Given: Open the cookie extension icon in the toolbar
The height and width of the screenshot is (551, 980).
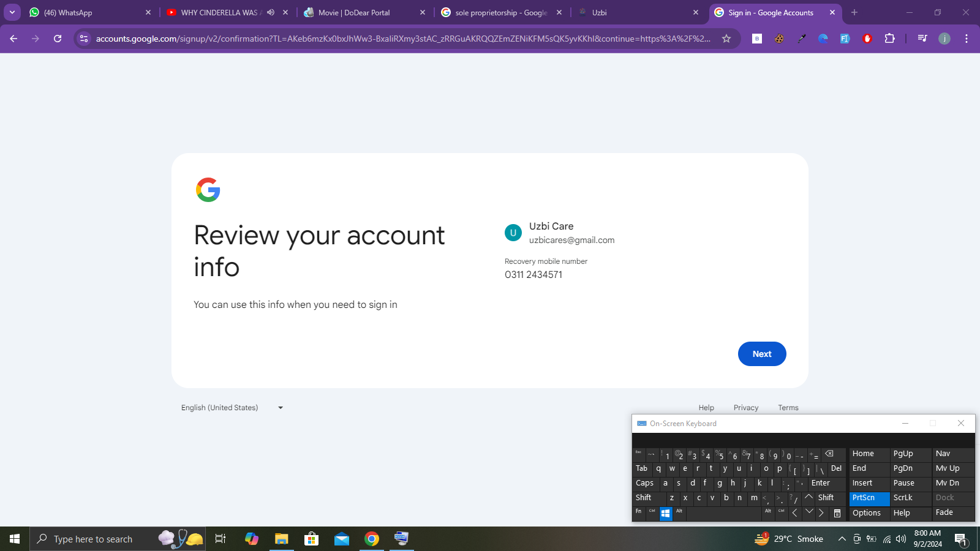Looking at the screenshot, I should (x=779, y=39).
